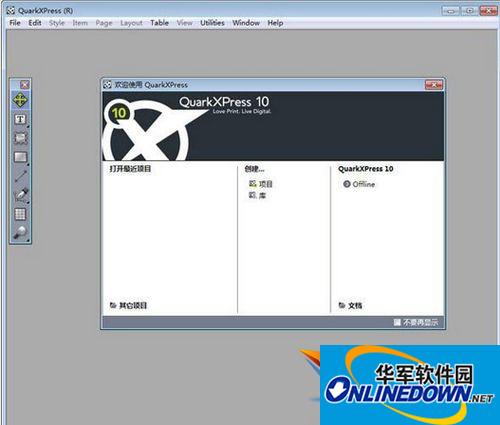Click the welcome dialog title icon
This screenshot has width=500, height=425.
pos(107,85)
